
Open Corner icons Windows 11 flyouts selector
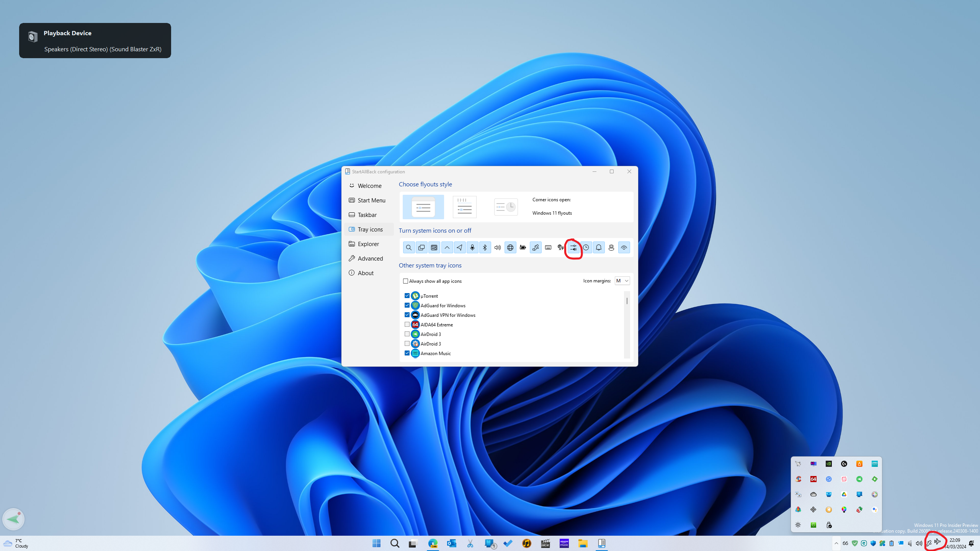pos(552,213)
